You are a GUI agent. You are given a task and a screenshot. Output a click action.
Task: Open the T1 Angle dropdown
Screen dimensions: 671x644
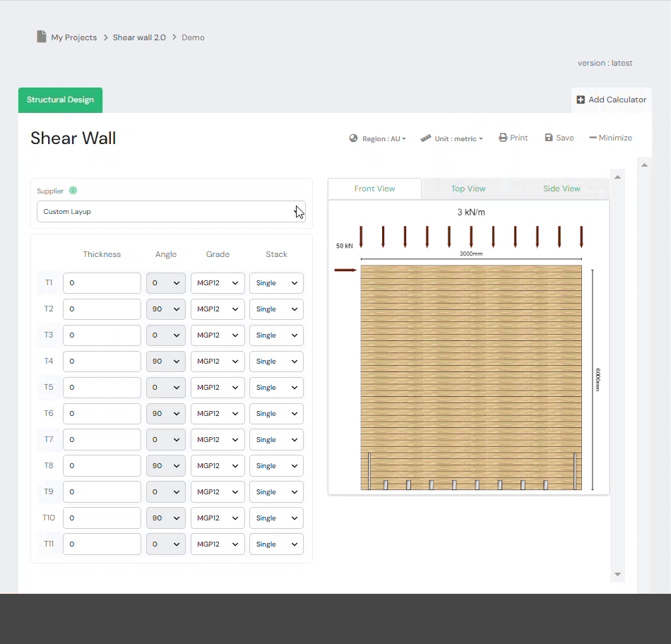(165, 283)
